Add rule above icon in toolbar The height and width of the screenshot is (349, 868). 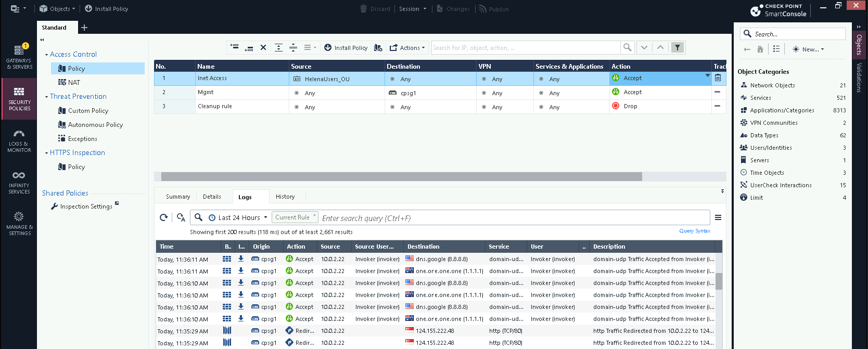[234, 47]
